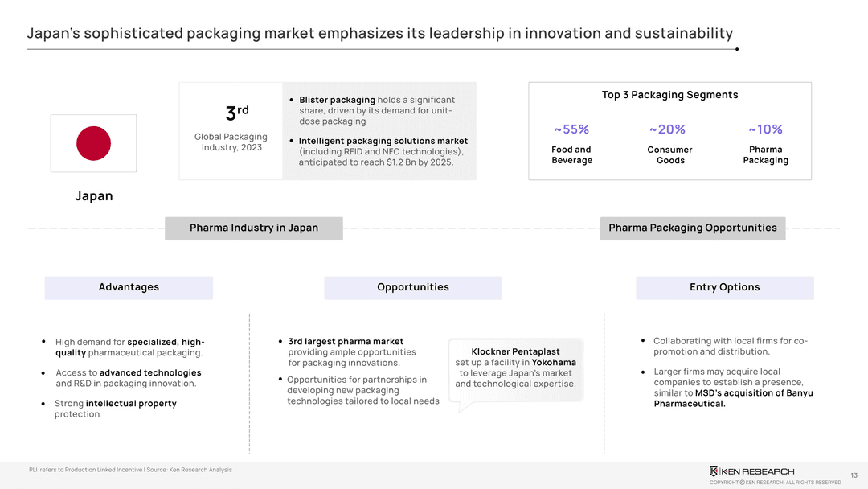This screenshot has height=489, width=868.
Task: Click the Entry Options header box
Action: 724,288
